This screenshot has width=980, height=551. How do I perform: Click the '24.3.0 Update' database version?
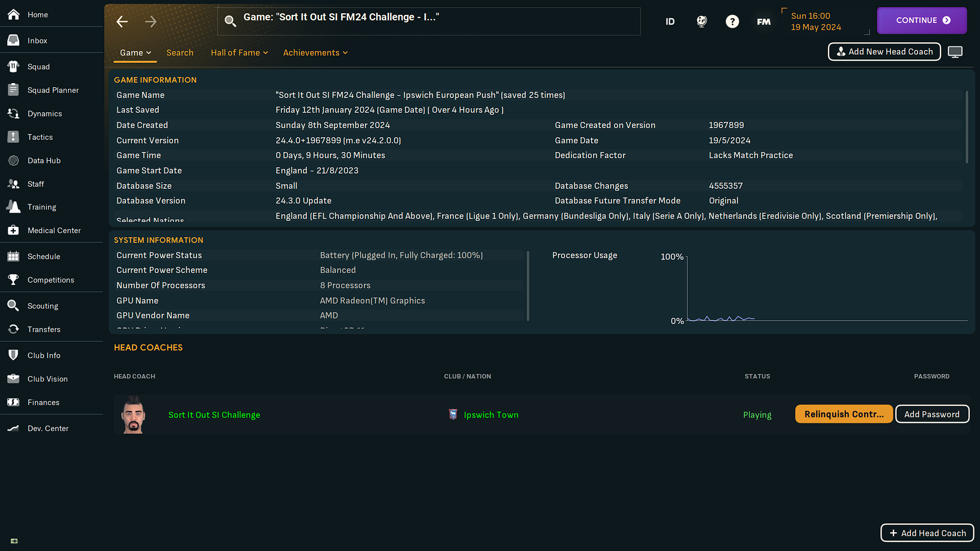(x=304, y=201)
